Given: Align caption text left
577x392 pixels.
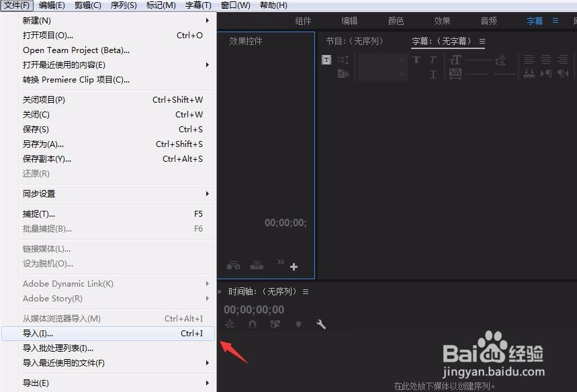Looking at the screenshot, I should coord(529,59).
